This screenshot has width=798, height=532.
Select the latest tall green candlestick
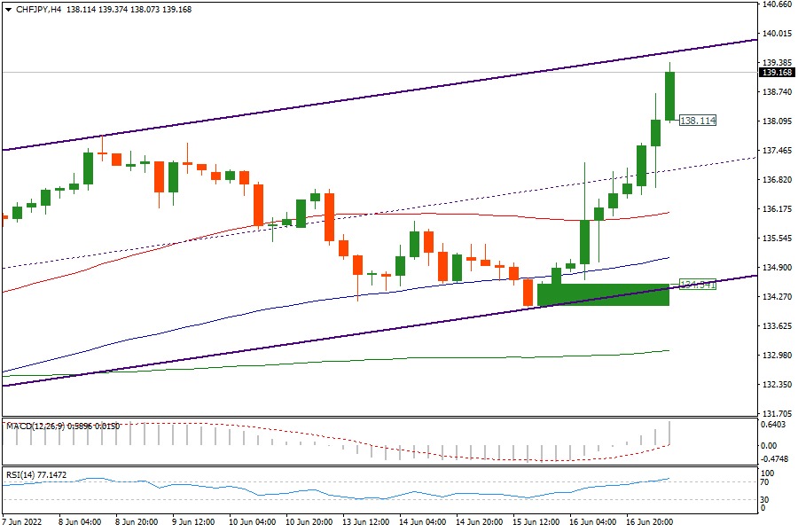tap(669, 96)
